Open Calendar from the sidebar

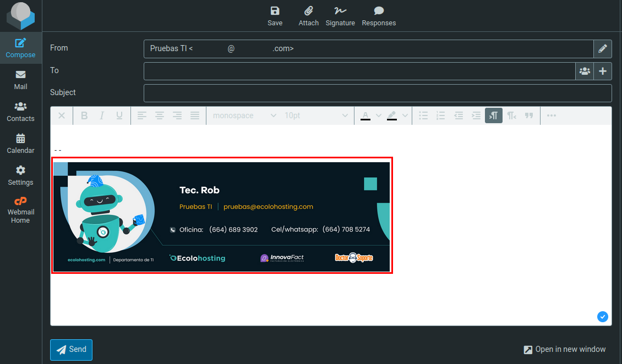(x=21, y=144)
